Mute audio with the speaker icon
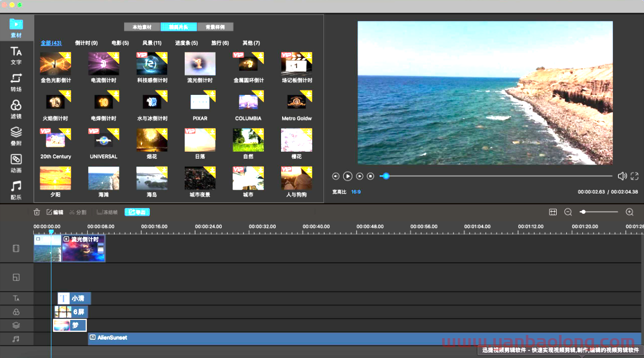Image resolution: width=644 pixels, height=358 pixels. pos(622,176)
